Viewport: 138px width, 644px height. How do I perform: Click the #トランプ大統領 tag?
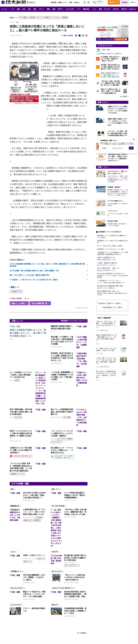43,18
